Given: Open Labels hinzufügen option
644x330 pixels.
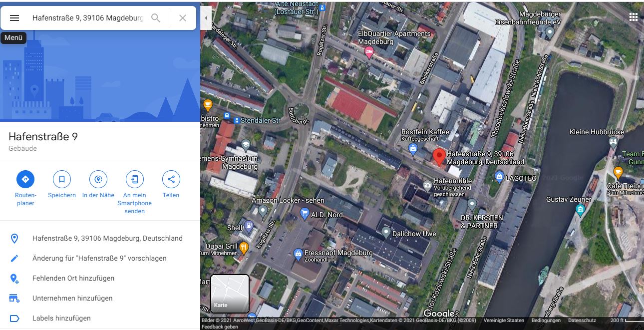Looking at the screenshot, I should pyautogui.click(x=100, y=318).
